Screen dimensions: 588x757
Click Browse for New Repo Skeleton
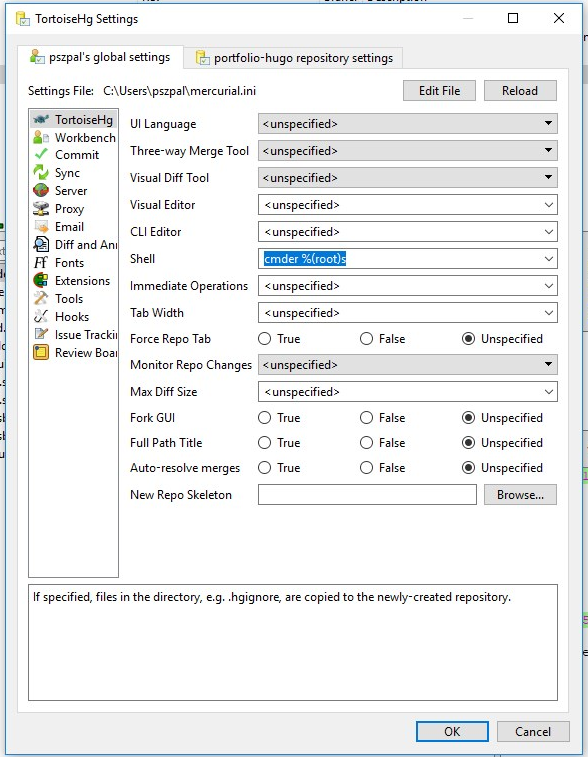(x=520, y=495)
